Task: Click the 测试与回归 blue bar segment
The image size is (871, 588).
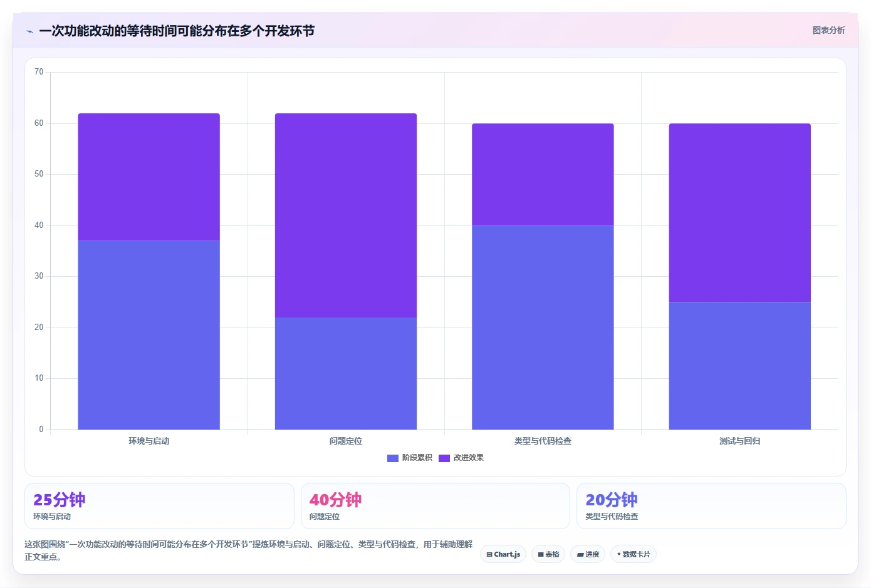Action: tap(740, 366)
